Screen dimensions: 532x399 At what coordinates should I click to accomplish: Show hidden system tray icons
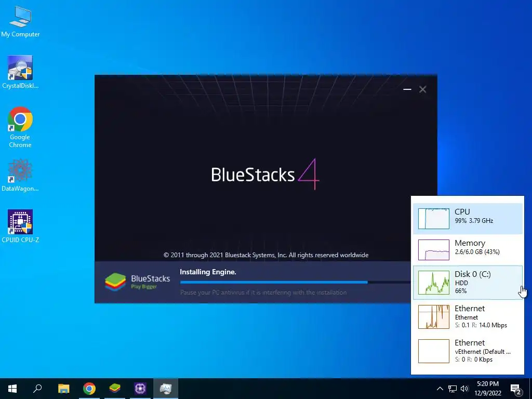440,389
